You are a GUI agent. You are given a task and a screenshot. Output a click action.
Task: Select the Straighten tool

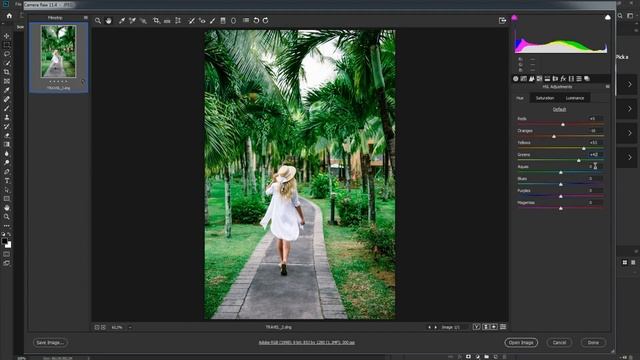tap(167, 20)
